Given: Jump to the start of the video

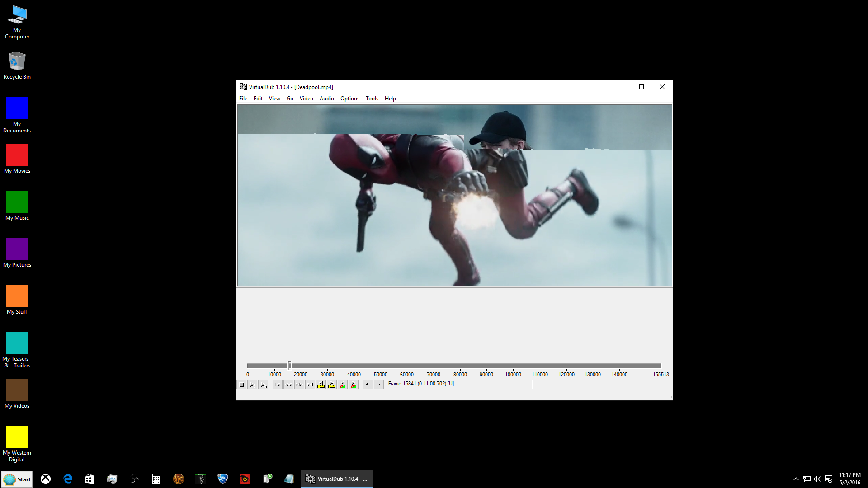Looking at the screenshot, I should tap(278, 385).
